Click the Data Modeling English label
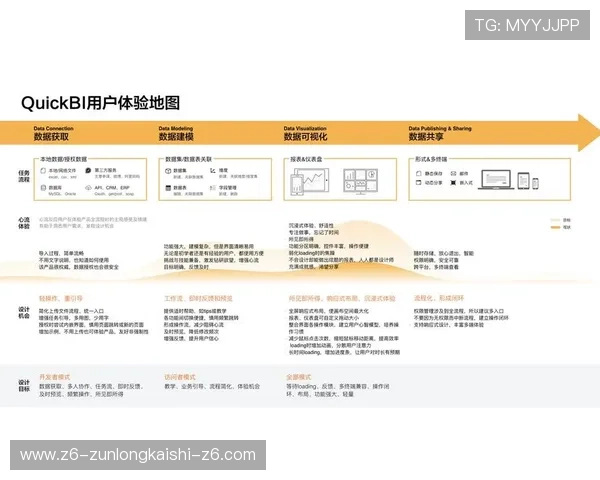The width and height of the screenshot is (600, 480). pos(176,129)
